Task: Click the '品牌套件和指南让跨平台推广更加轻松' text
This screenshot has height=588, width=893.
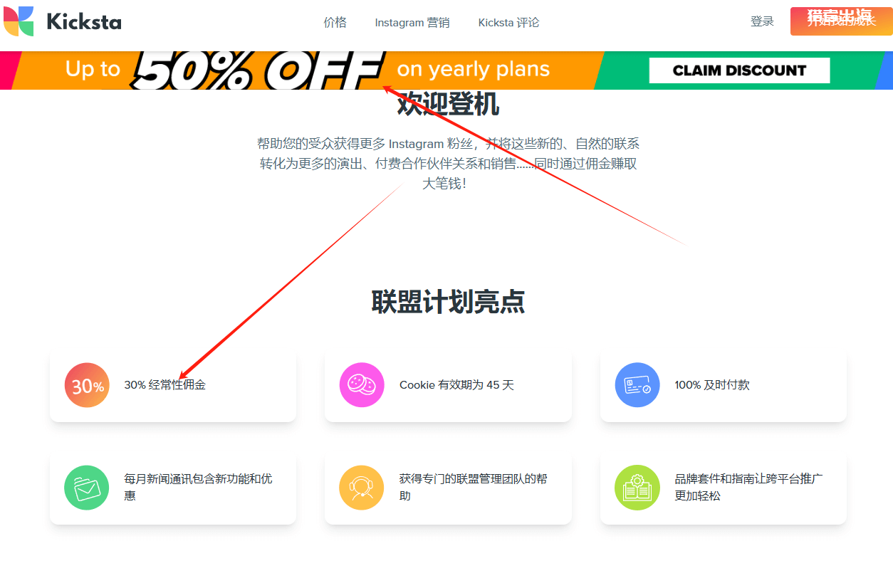Action: click(x=748, y=488)
